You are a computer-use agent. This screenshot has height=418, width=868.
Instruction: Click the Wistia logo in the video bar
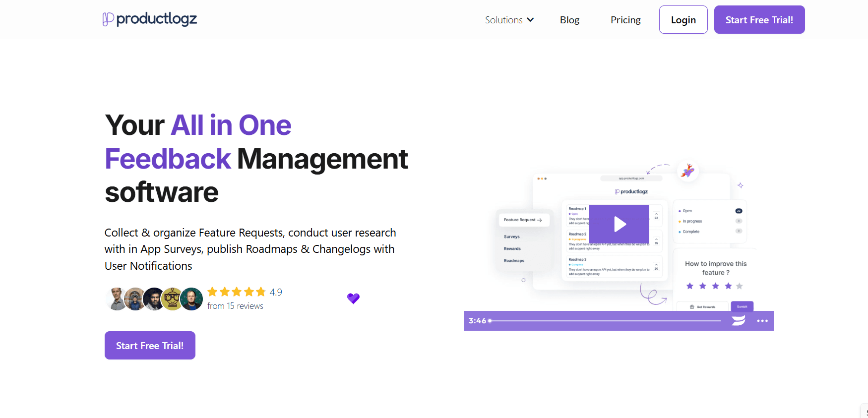(x=738, y=321)
